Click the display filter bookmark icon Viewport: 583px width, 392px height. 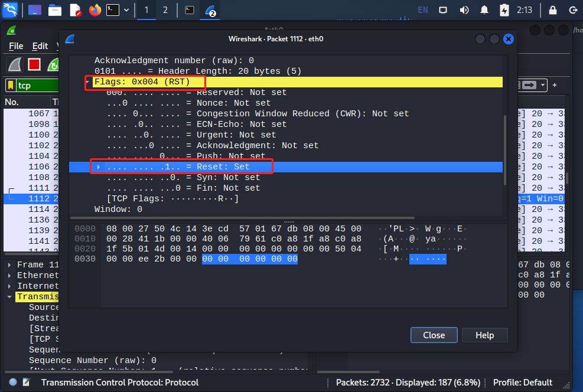[11, 86]
